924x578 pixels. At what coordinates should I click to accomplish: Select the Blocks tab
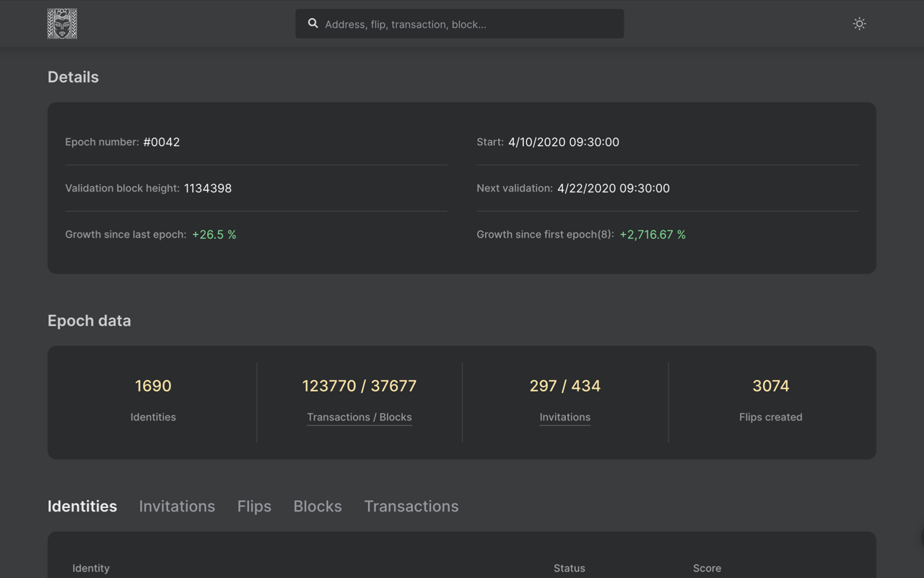coord(318,506)
